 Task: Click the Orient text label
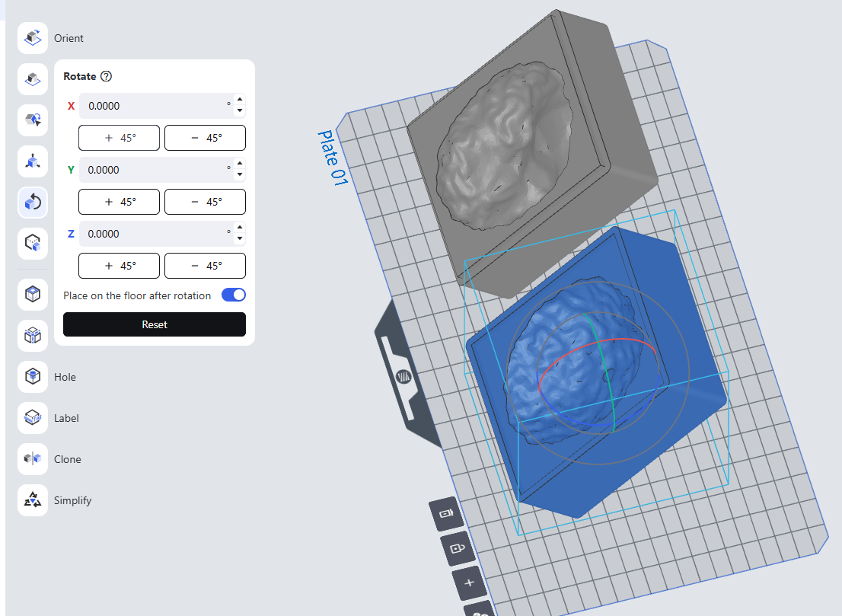point(69,38)
